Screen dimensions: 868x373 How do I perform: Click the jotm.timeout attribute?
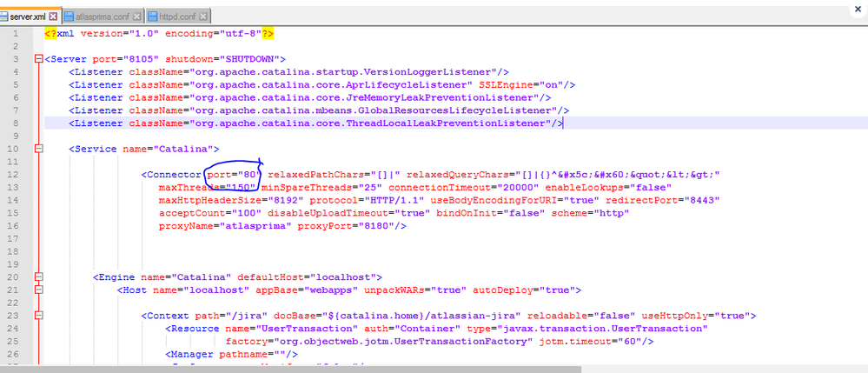tap(576, 341)
